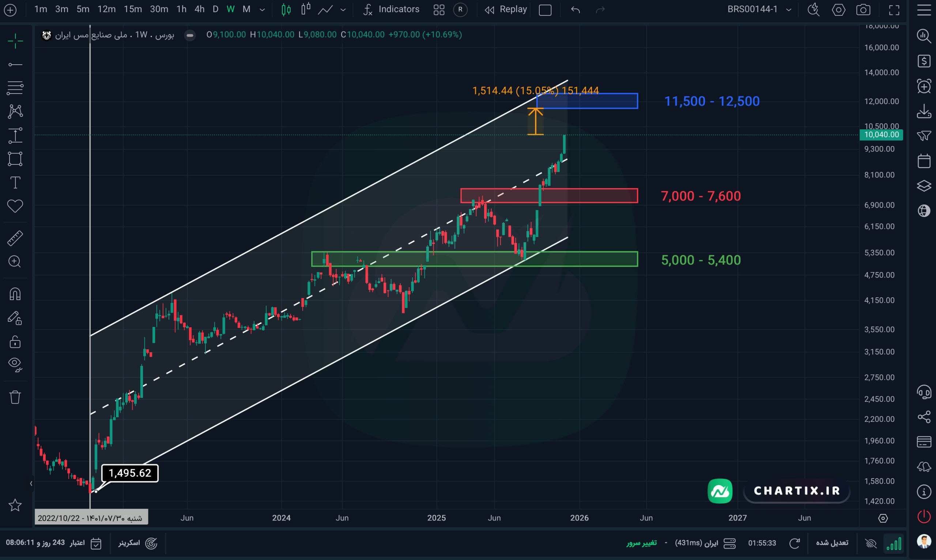The height and width of the screenshot is (560, 936).
Task: Select the Fibonacci retracement tool
Action: [15, 88]
